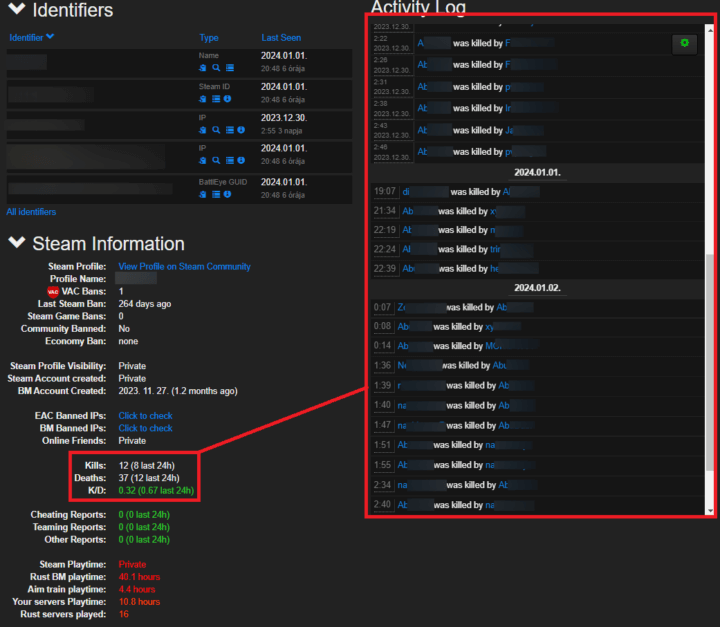This screenshot has width=720, height=627.
Task: Sort by the Identifier column header
Action: 31,37
